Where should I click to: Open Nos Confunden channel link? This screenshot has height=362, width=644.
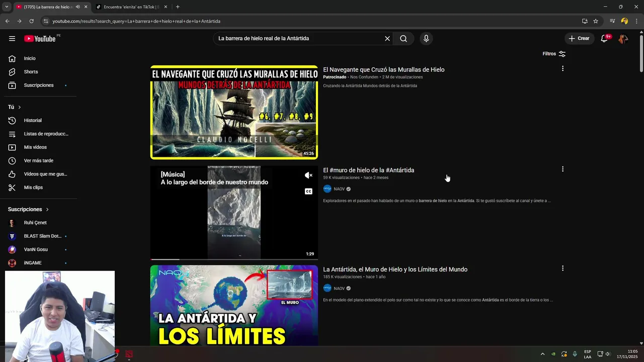click(364, 77)
